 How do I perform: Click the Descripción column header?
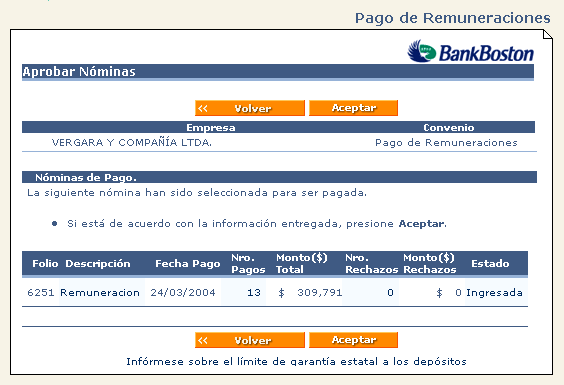pyautogui.click(x=98, y=264)
